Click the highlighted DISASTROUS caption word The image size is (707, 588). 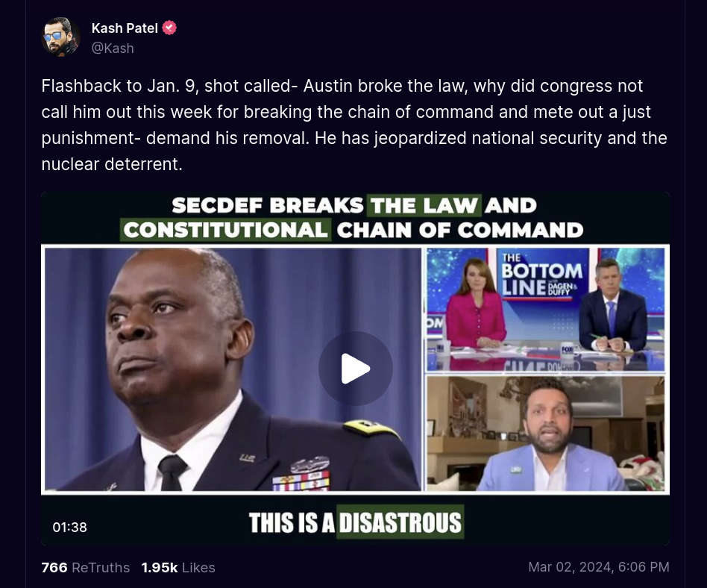(x=400, y=522)
